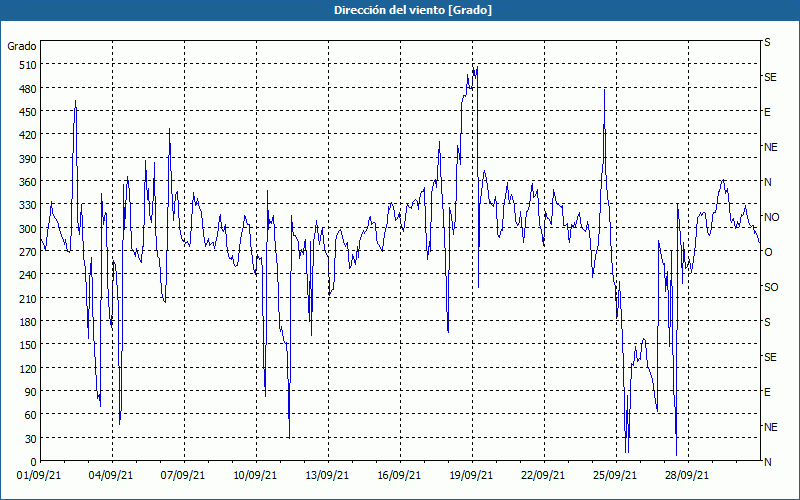The width and height of the screenshot is (800, 500).
Task: Pick the 10/09/21 date label
Action: (255, 476)
